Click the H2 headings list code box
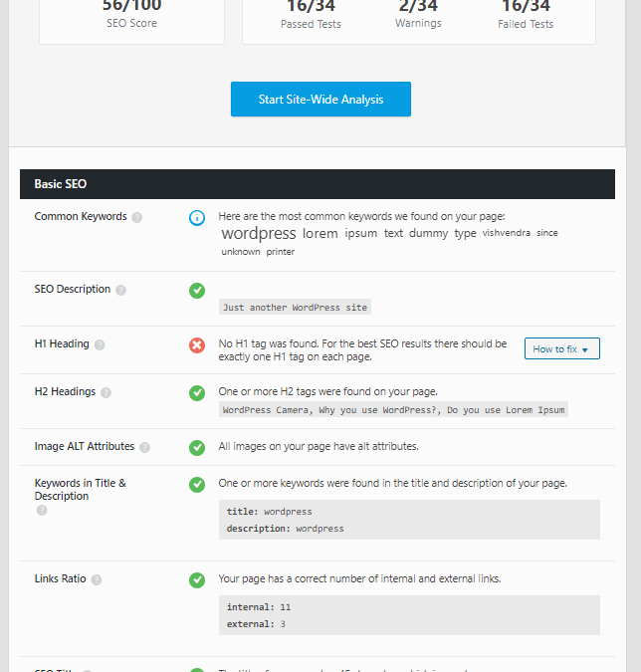Viewport: 641px width, 672px height. [x=393, y=409]
